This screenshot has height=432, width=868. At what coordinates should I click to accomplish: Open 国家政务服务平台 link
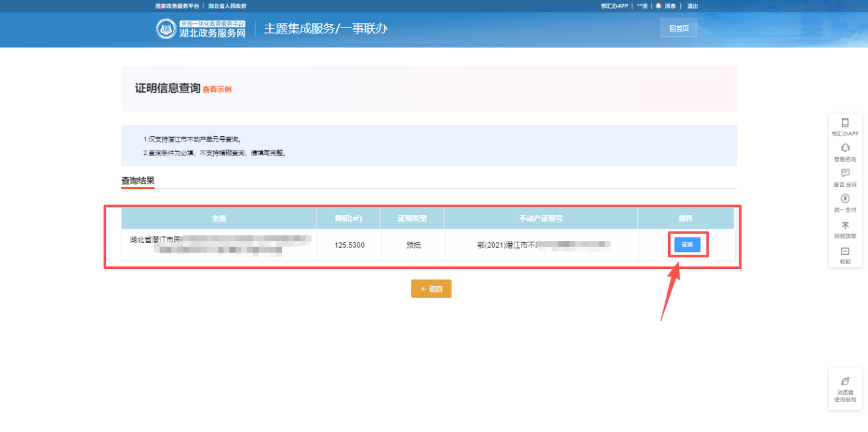[x=177, y=6]
